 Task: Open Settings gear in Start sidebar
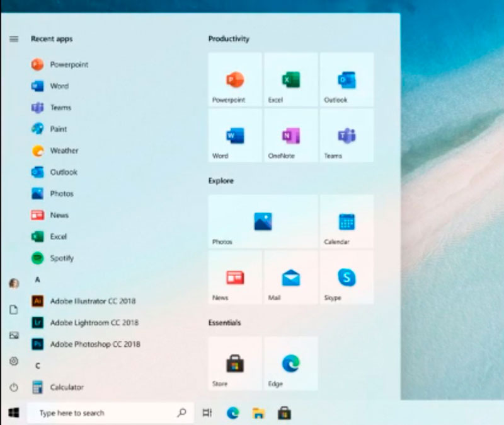(x=14, y=361)
